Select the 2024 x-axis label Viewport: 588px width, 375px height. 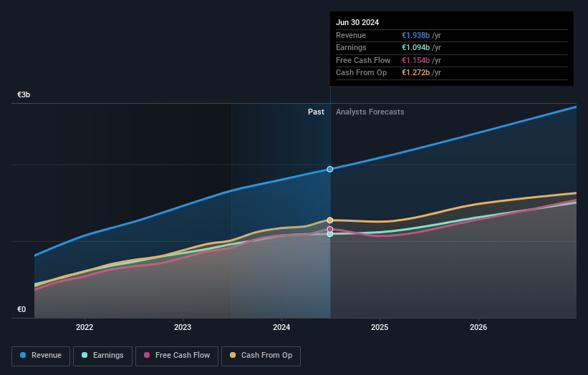pyautogui.click(x=281, y=327)
